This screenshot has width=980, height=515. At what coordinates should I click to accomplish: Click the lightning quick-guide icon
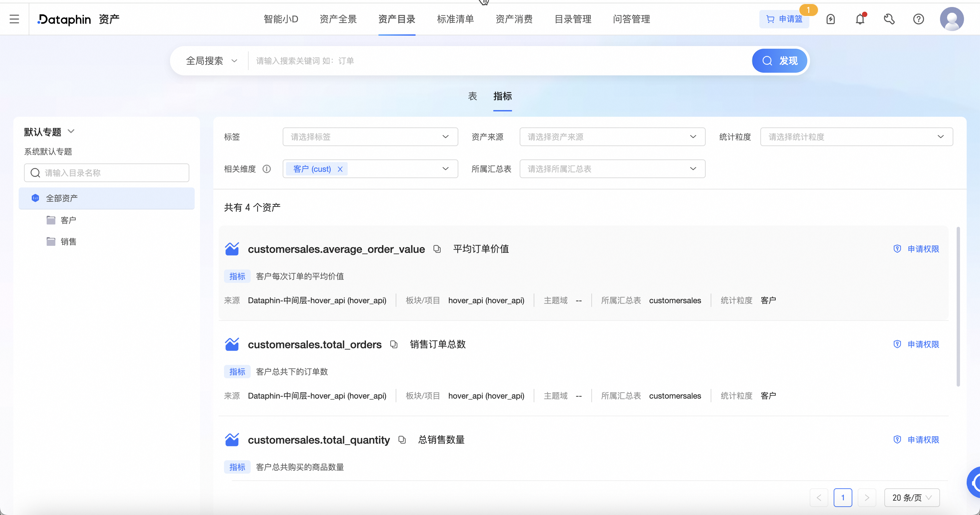click(831, 19)
